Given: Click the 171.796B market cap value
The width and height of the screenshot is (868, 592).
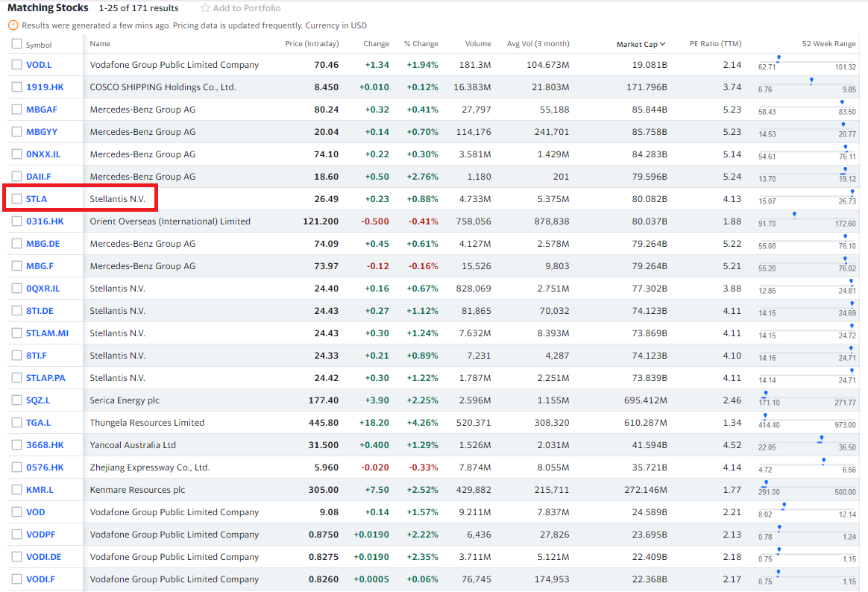Looking at the screenshot, I should tap(647, 87).
